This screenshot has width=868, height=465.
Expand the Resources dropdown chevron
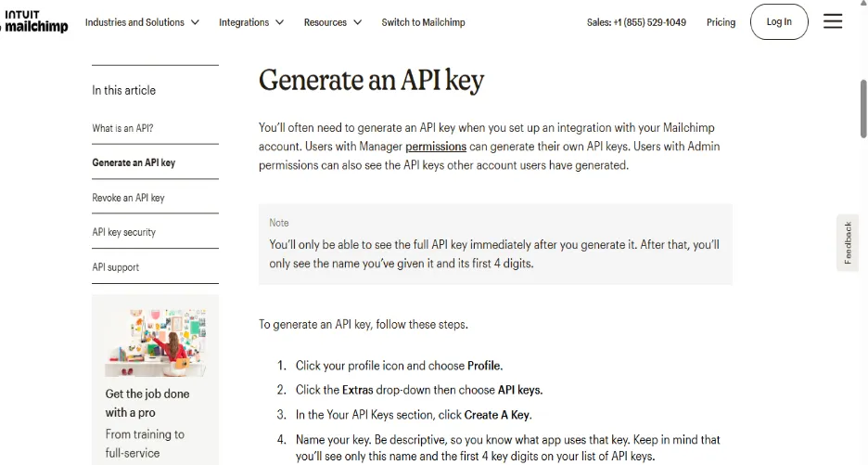[358, 22]
